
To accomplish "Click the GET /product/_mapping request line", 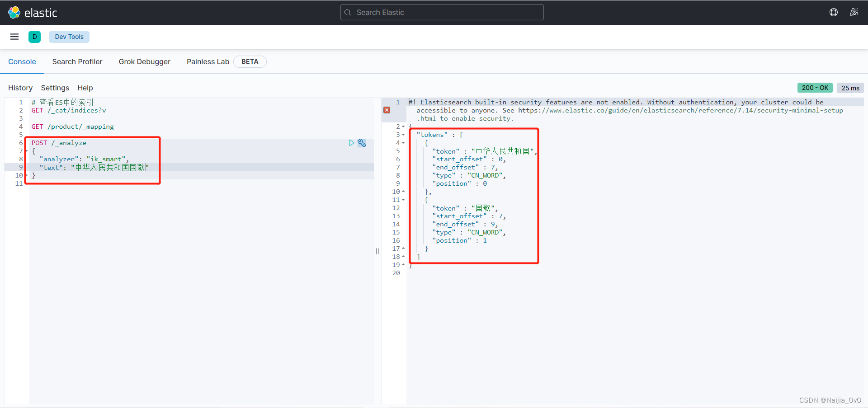I will (72, 127).
